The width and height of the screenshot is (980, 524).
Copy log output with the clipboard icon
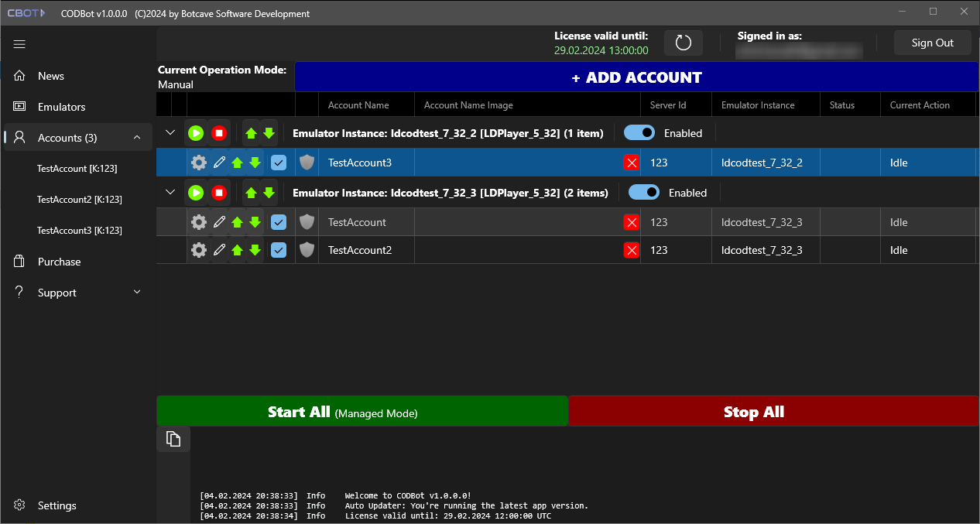[173, 439]
